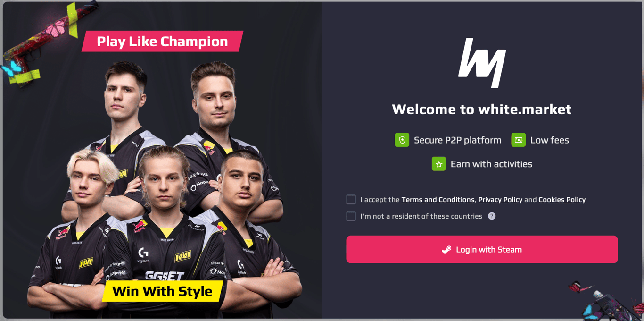Image resolution: width=644 pixels, height=321 pixels.
Task: Open the Terms and Conditions link
Action: tap(438, 200)
